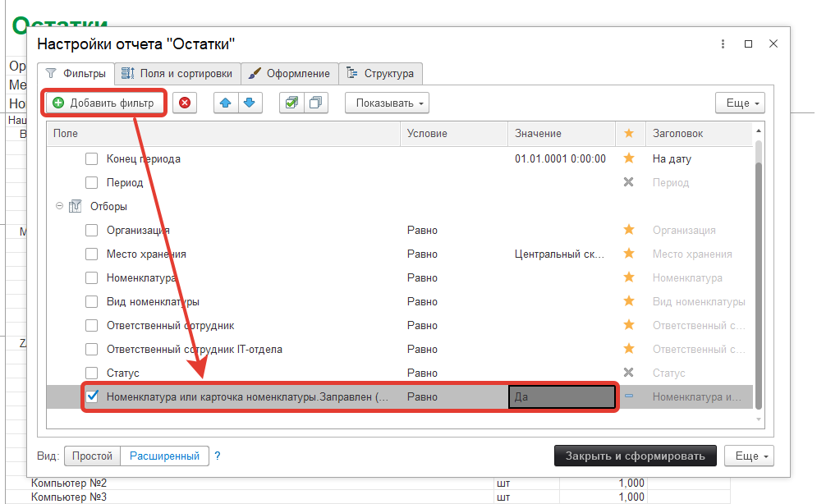This screenshot has height=504, width=817.
Task: Click the Добавить фильтр button
Action: pyautogui.click(x=104, y=103)
